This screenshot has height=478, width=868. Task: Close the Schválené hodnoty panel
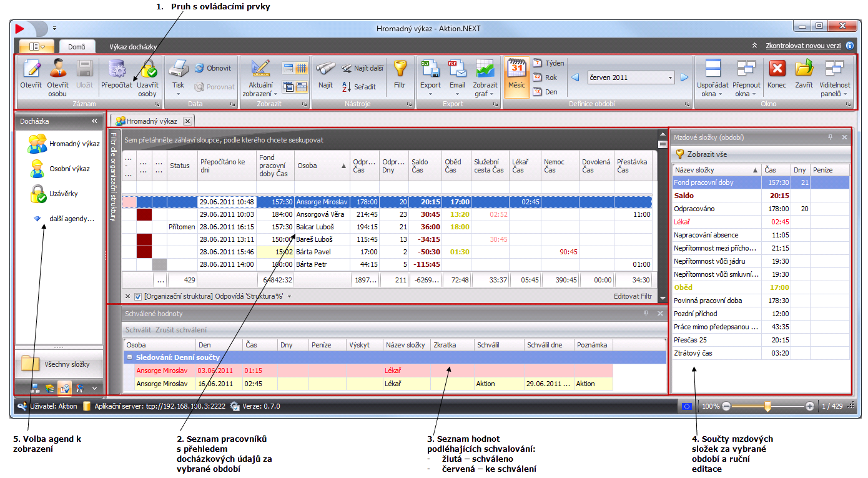(x=660, y=314)
